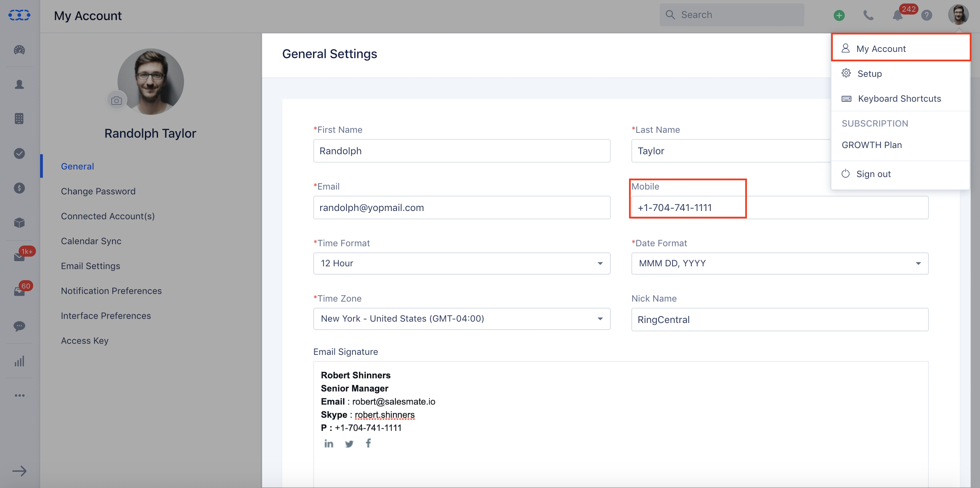Open the chat bubble icon in sidebar
The width and height of the screenshot is (980, 488).
coord(19,326)
